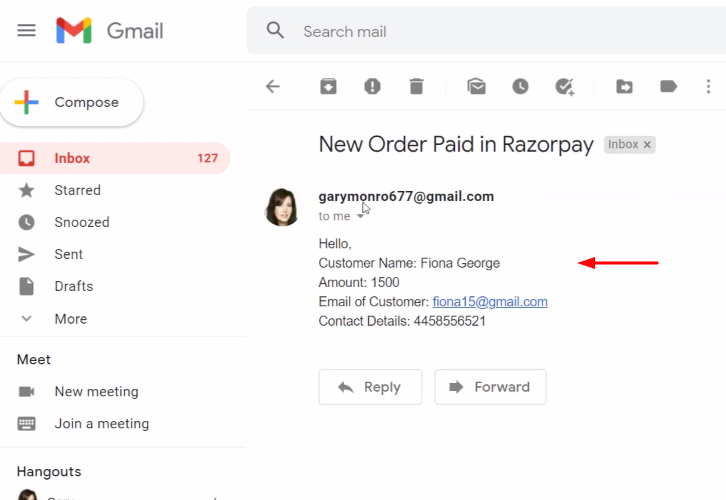Report email as spam
The width and height of the screenshot is (726, 500).
pyautogui.click(x=372, y=87)
